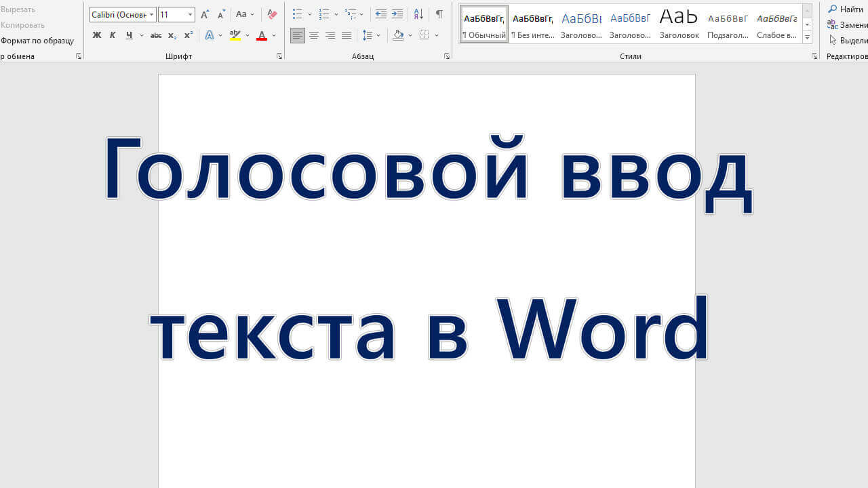This screenshot has height=488, width=868.
Task: Toggle the show paragraph marks ¶ button
Action: (x=439, y=14)
